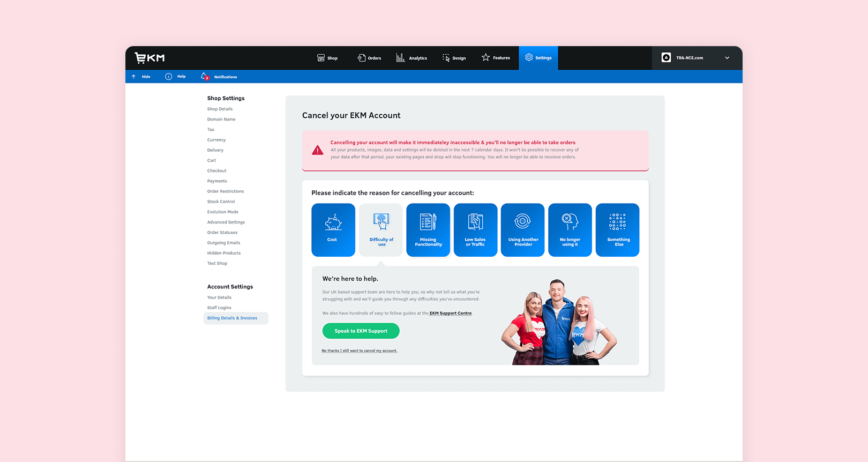Open Delivery settings
Screen dimensions: 868x462
click(x=215, y=150)
